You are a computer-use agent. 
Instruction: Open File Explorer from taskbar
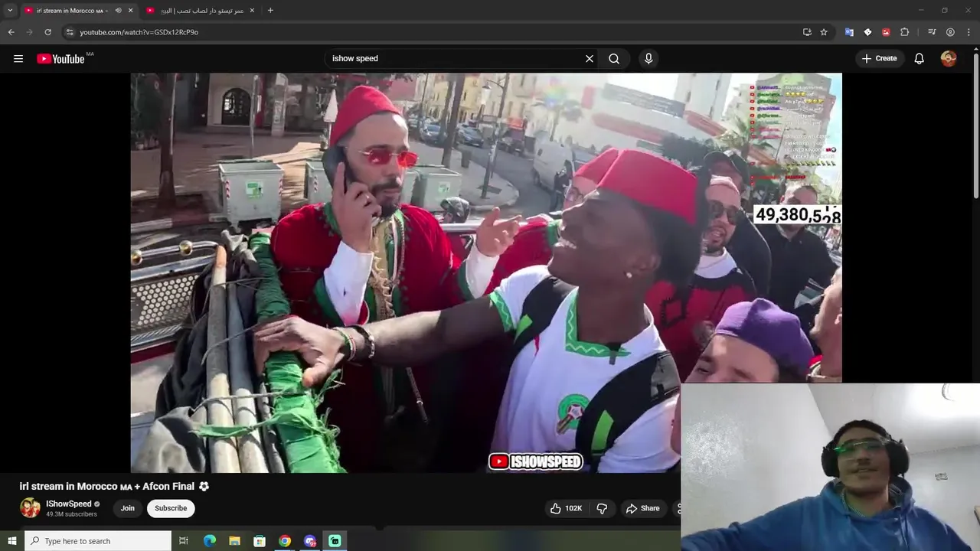pos(235,541)
